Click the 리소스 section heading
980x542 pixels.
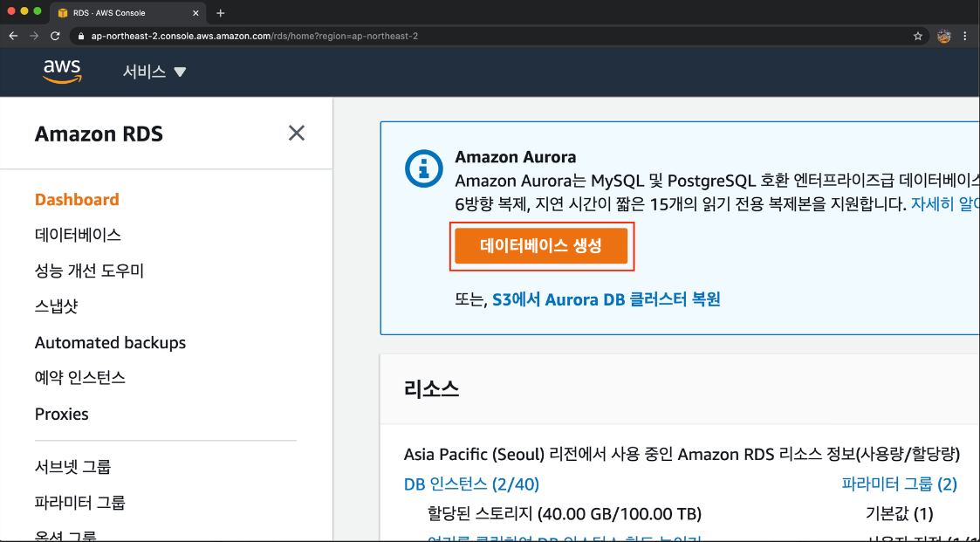(432, 389)
